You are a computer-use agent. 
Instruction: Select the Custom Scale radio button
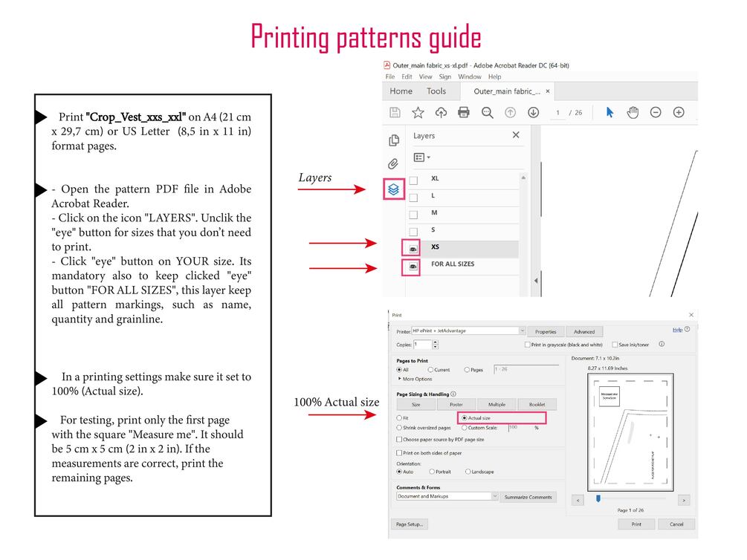464,428
